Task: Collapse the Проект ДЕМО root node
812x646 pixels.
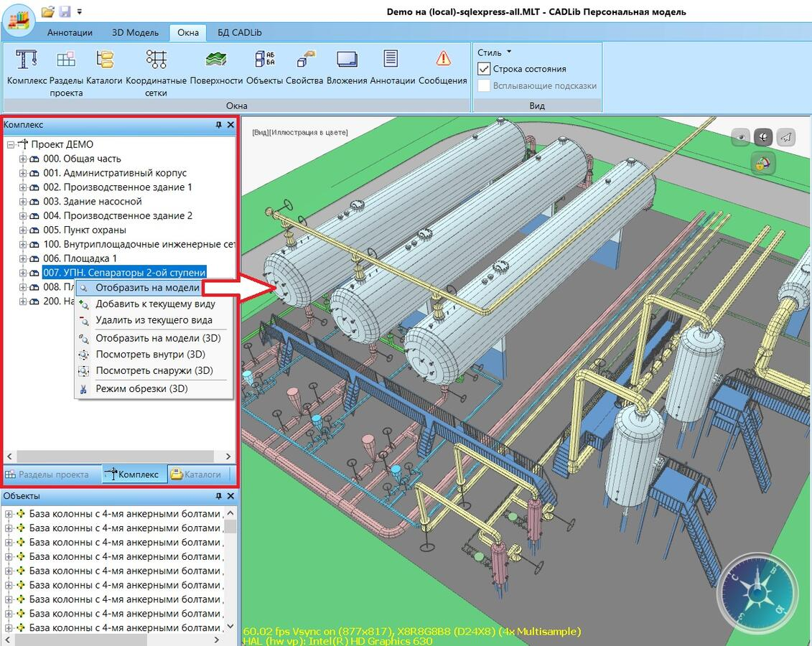Action: pos(10,144)
